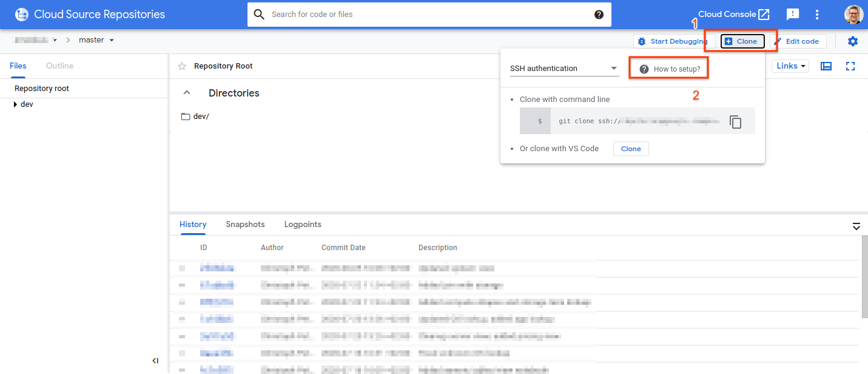868x374 pixels.
Task: Collapse the left sidebar arrow
Action: pyautogui.click(x=155, y=361)
